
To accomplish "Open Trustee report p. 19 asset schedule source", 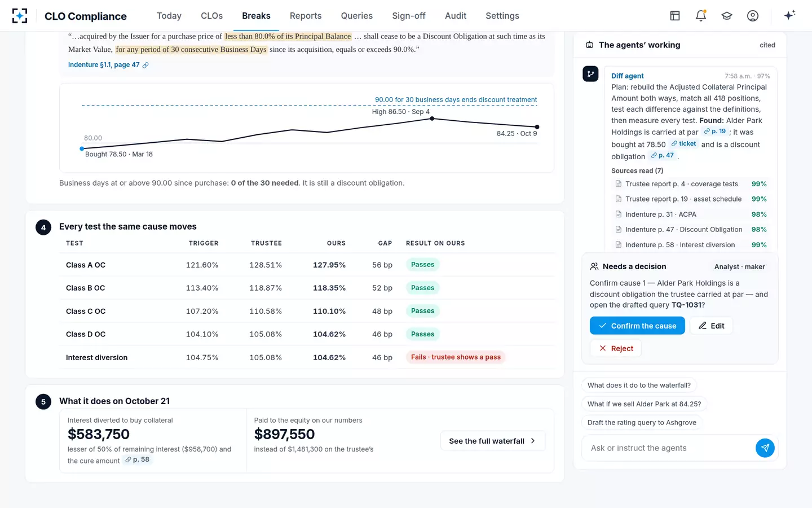I will tap(691, 199).
